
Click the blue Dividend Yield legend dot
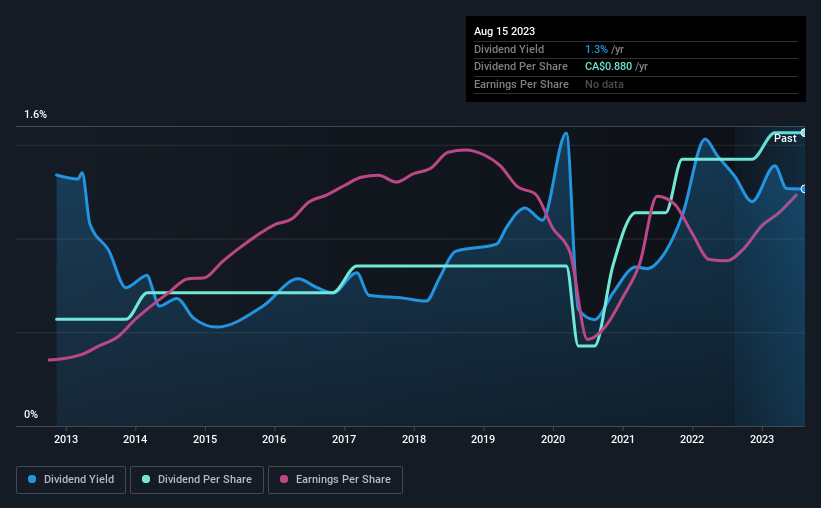[32, 479]
